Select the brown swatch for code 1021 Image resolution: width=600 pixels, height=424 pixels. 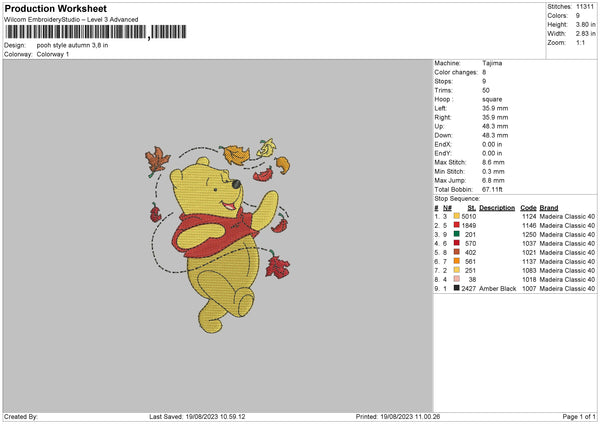pyautogui.click(x=457, y=252)
